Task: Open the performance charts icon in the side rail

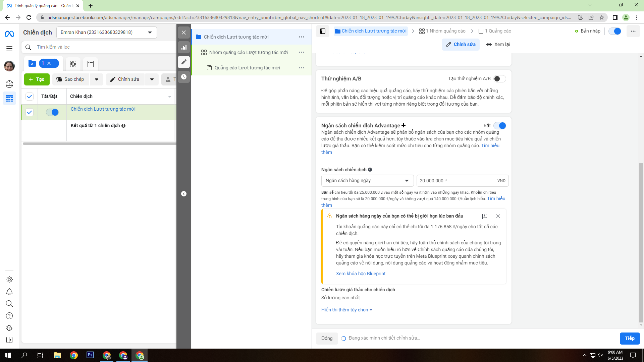Action: click(184, 47)
